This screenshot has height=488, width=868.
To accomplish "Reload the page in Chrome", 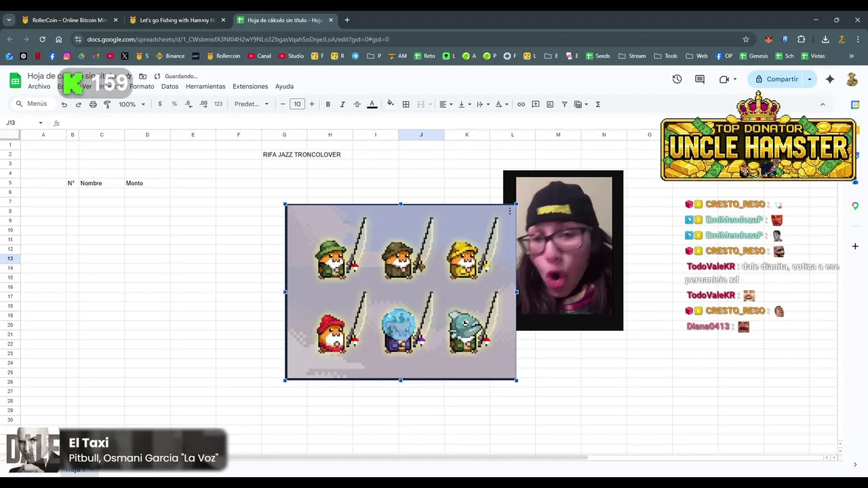I will (x=42, y=39).
